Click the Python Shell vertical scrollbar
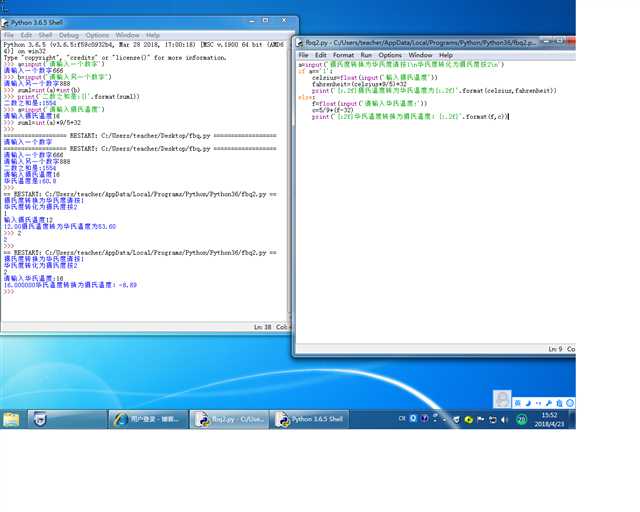The width and height of the screenshot is (640, 512). (290, 180)
